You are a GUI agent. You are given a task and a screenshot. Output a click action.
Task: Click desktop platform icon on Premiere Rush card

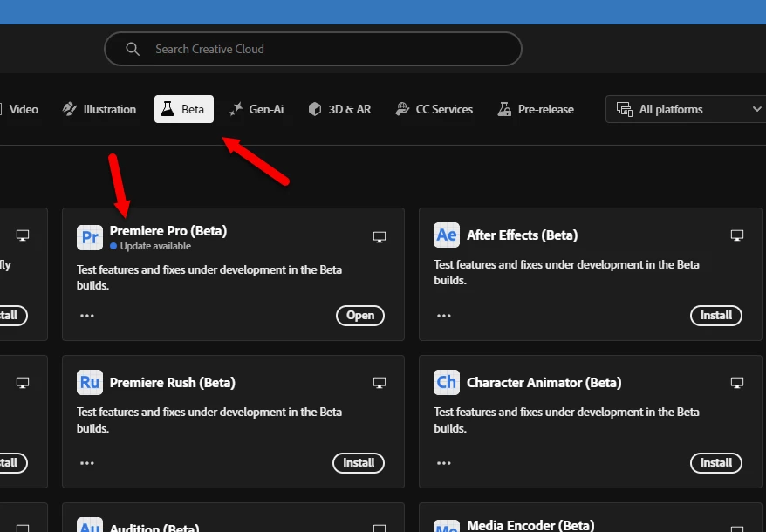coord(380,383)
